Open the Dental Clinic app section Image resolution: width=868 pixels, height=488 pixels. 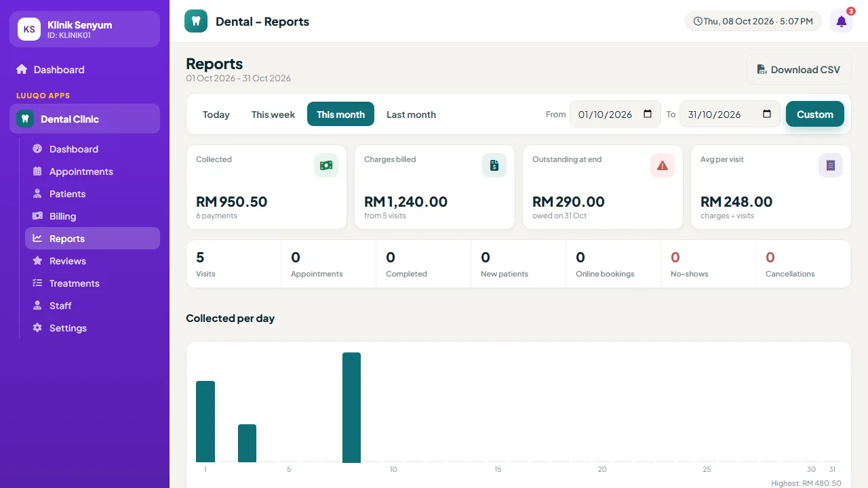pos(85,119)
